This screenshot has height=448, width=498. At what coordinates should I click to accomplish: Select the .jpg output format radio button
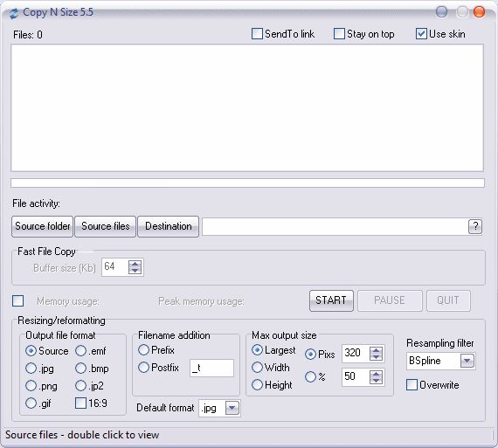31,369
